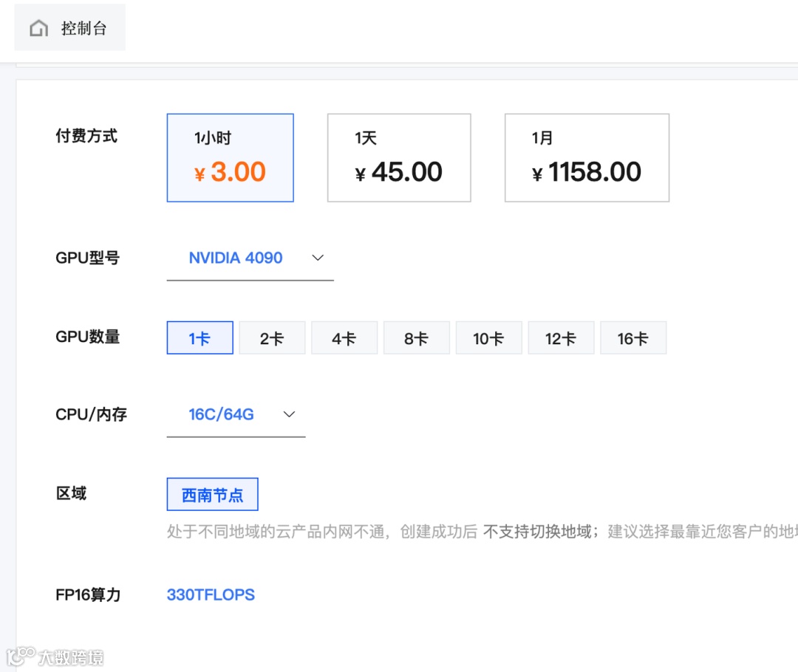Click the 330TFLOPS value link
798x672 pixels.
(211, 594)
